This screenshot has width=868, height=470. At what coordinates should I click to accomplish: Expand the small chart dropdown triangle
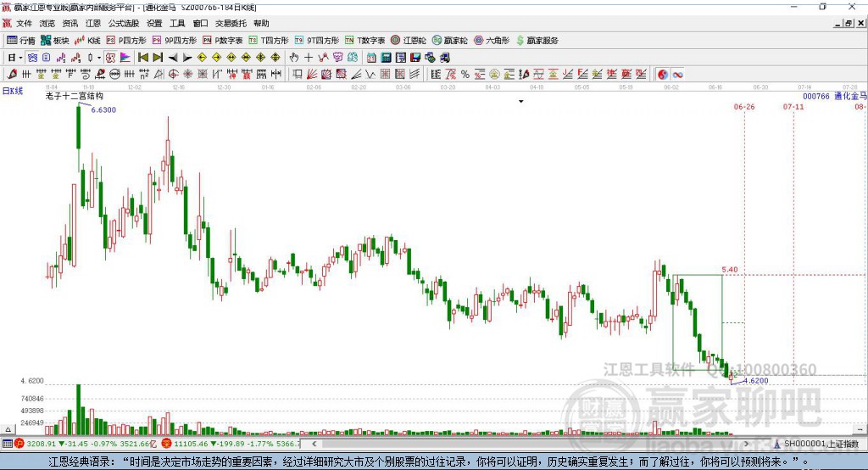tap(521, 102)
